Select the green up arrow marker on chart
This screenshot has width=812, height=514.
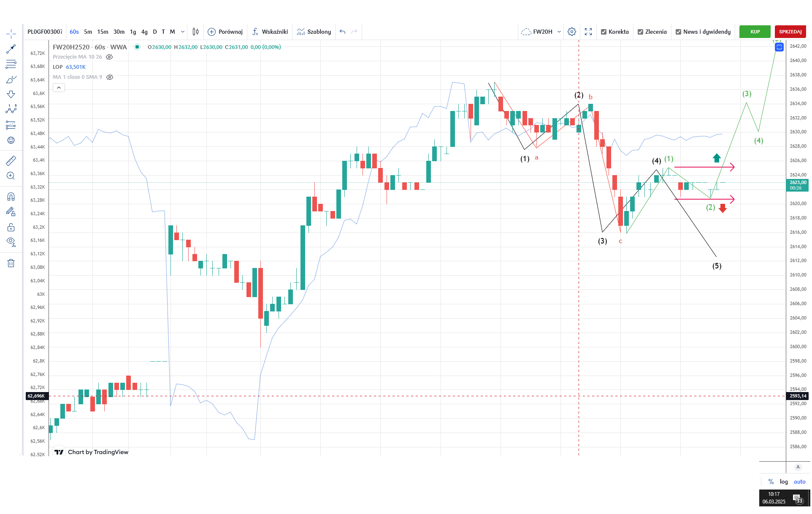tap(717, 158)
